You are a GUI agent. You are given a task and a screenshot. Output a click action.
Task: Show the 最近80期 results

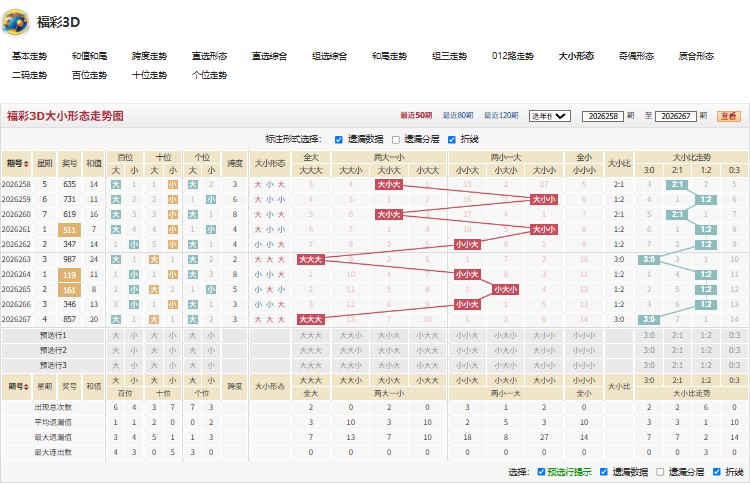[x=458, y=115]
